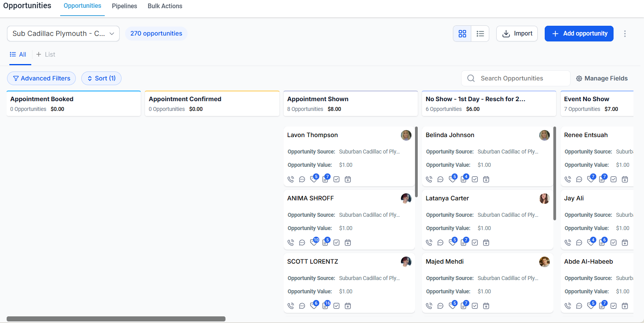Open messages icon on ANIMA SHROFF card
Image resolution: width=644 pixels, height=323 pixels.
(x=302, y=243)
